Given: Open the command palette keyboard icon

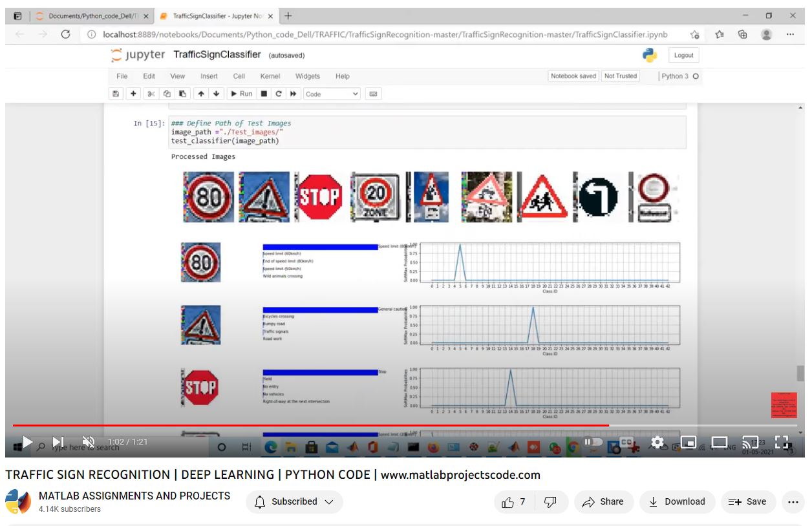Looking at the screenshot, I should tap(373, 94).
